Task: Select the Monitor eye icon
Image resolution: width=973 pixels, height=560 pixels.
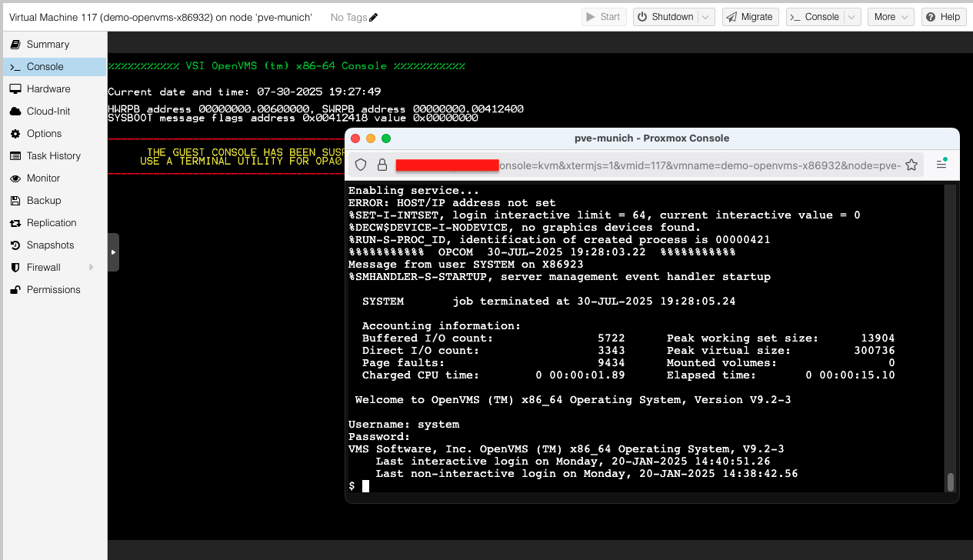Action: pos(17,178)
